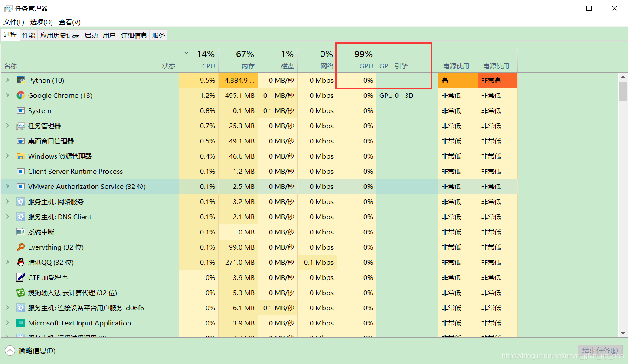Click the 腾讯QQ penguin icon

coord(20,262)
